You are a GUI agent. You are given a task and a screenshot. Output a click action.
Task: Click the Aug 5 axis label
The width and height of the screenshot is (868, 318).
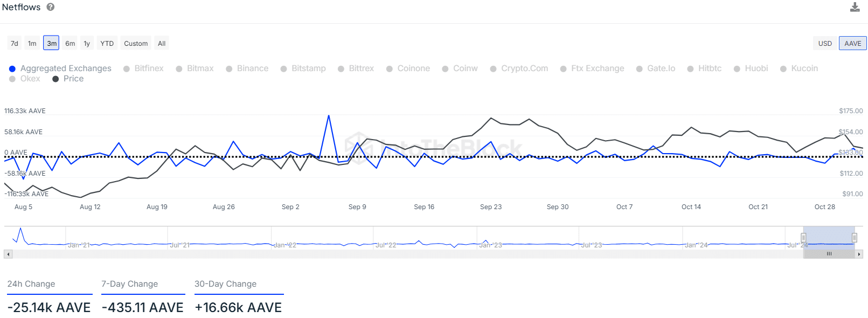click(x=23, y=207)
